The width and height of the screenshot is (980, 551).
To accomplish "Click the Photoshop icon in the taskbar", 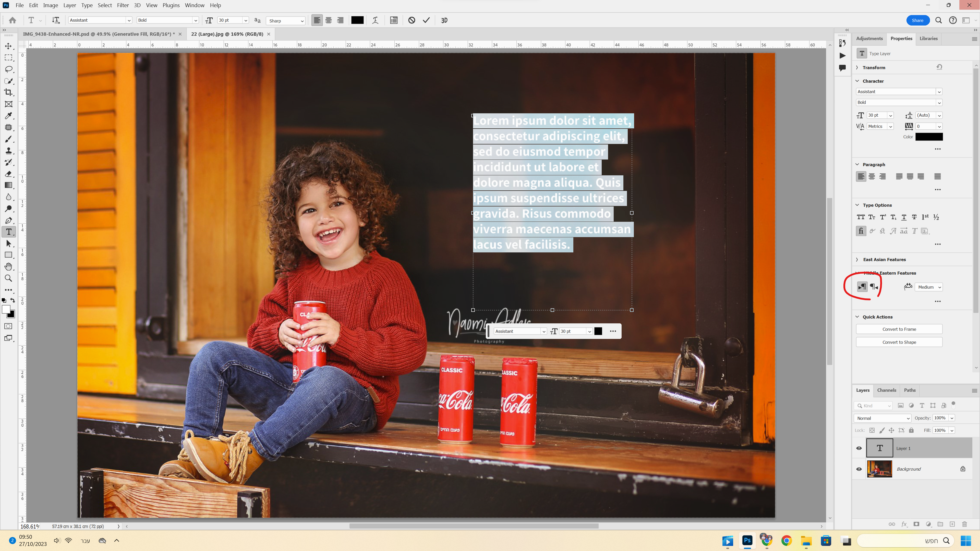I will (x=747, y=540).
